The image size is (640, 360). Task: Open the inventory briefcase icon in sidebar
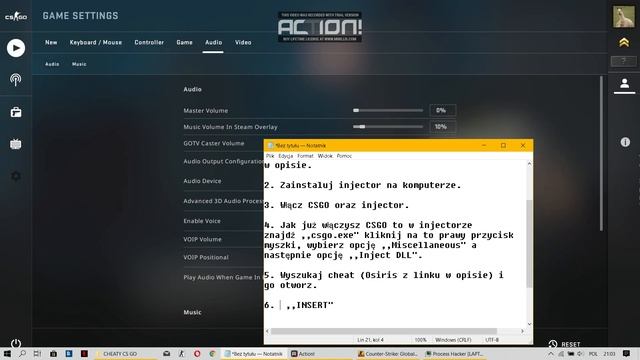(x=16, y=112)
